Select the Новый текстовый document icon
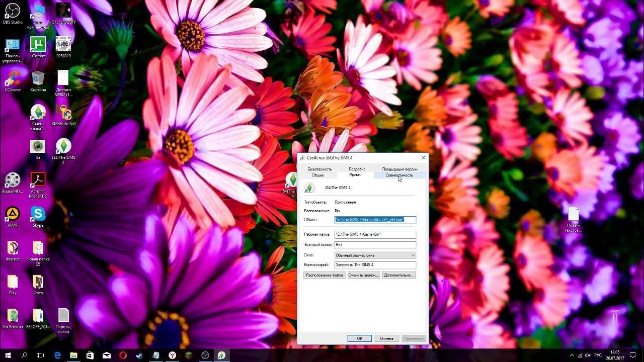Image resolution: width=644 pixels, height=362 pixels. click(573, 219)
